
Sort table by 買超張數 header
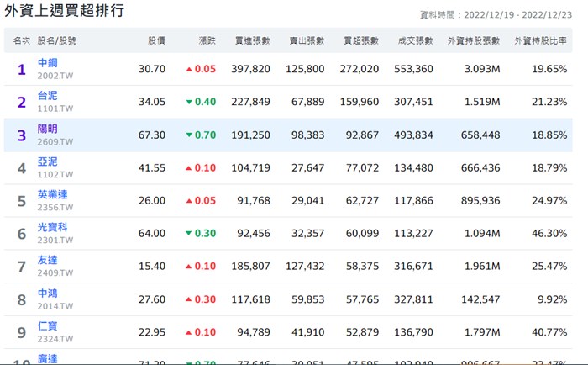point(361,40)
